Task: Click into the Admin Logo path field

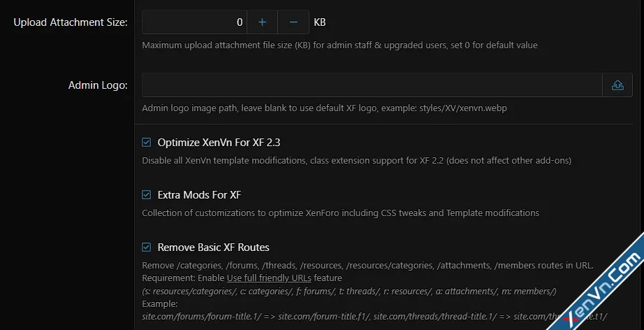Action: [372, 85]
